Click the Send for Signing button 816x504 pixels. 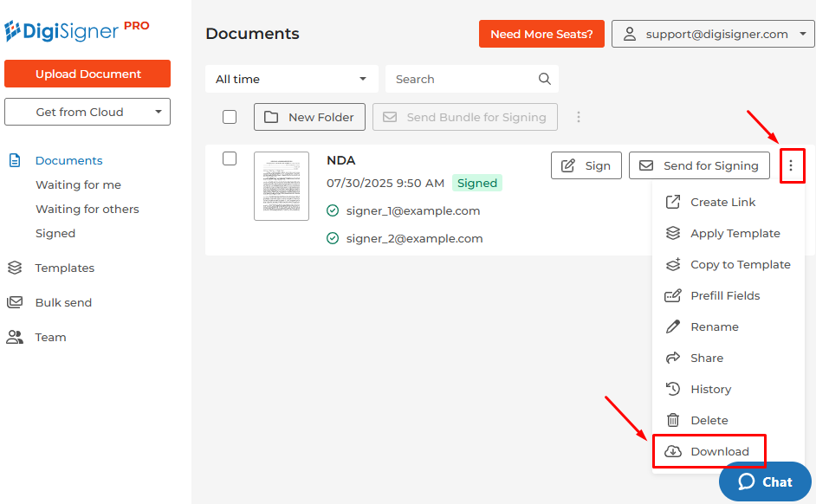click(699, 165)
